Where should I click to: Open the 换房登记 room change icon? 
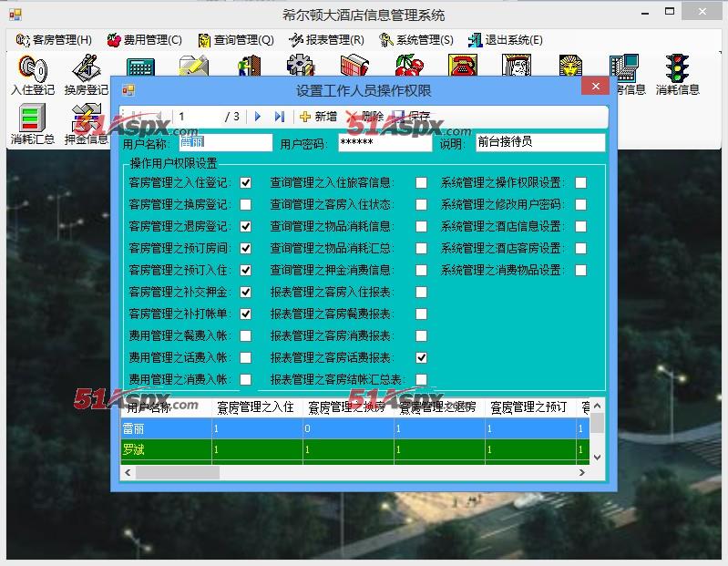click(x=87, y=75)
